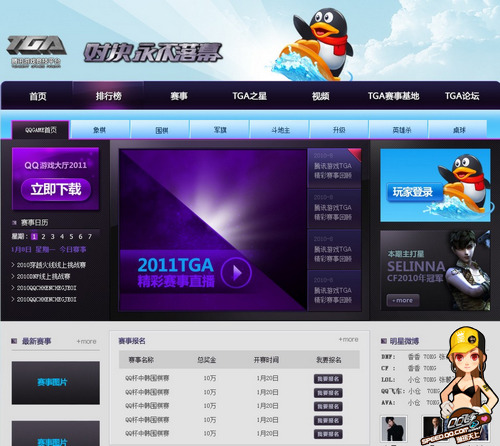This screenshot has height=446, width=500.
Task: Click 立即下载 download button
Action: pyautogui.click(x=56, y=190)
